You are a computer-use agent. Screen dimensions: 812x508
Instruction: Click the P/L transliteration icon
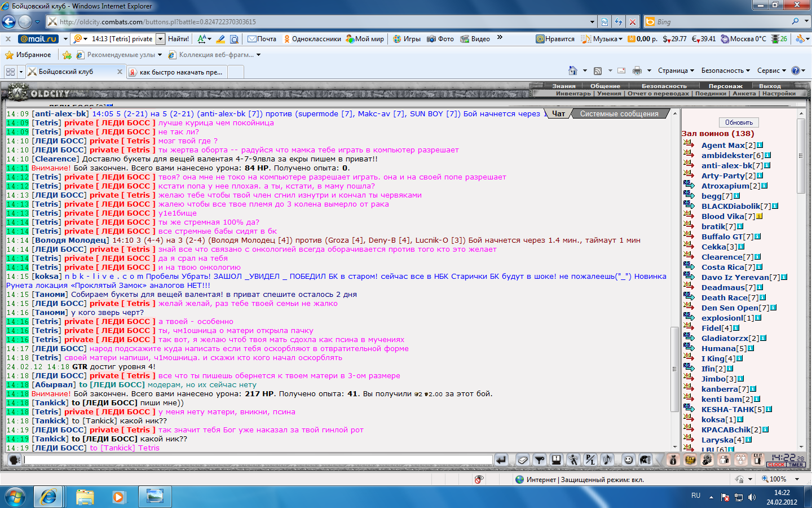tap(590, 460)
